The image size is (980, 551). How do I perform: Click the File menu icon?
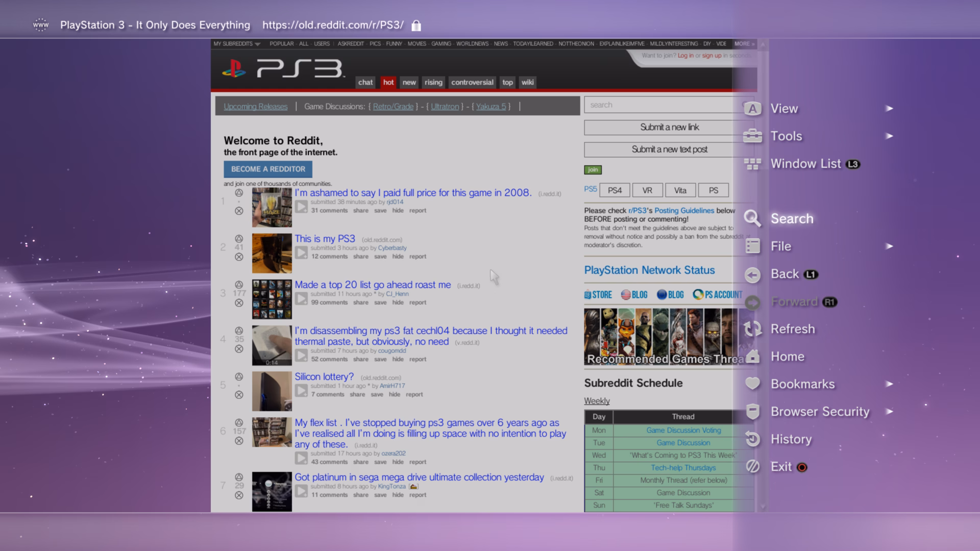[x=752, y=246]
